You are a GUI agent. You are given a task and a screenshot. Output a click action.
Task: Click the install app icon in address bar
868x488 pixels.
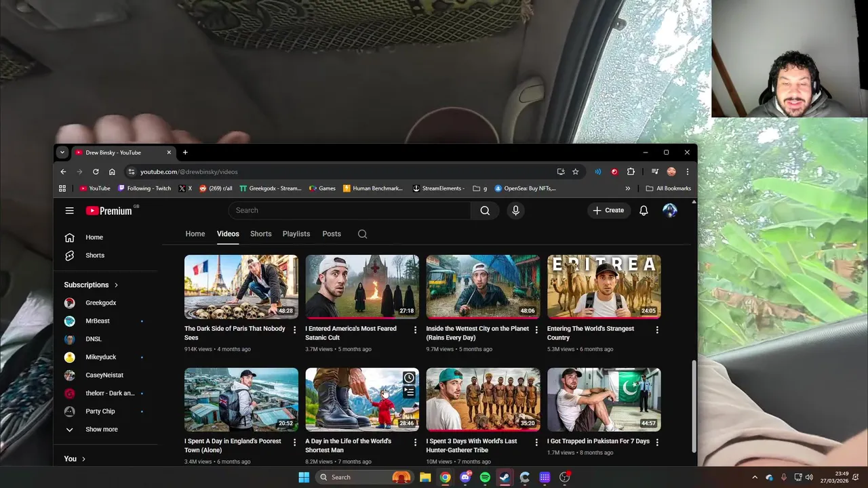561,172
